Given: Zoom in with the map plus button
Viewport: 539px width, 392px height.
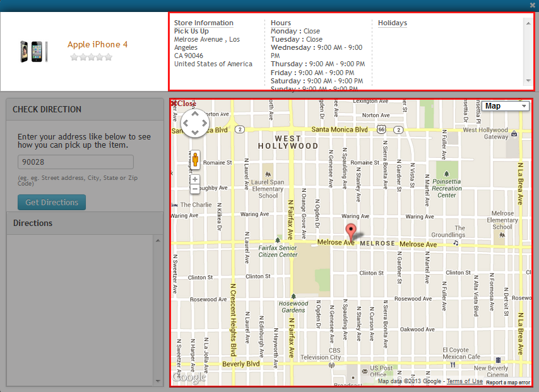Looking at the screenshot, I should 195,179.
